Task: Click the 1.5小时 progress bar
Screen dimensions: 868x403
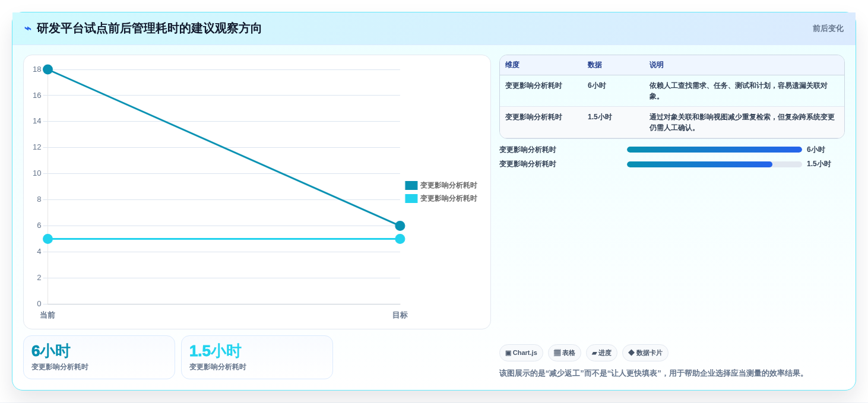Action: coord(714,164)
